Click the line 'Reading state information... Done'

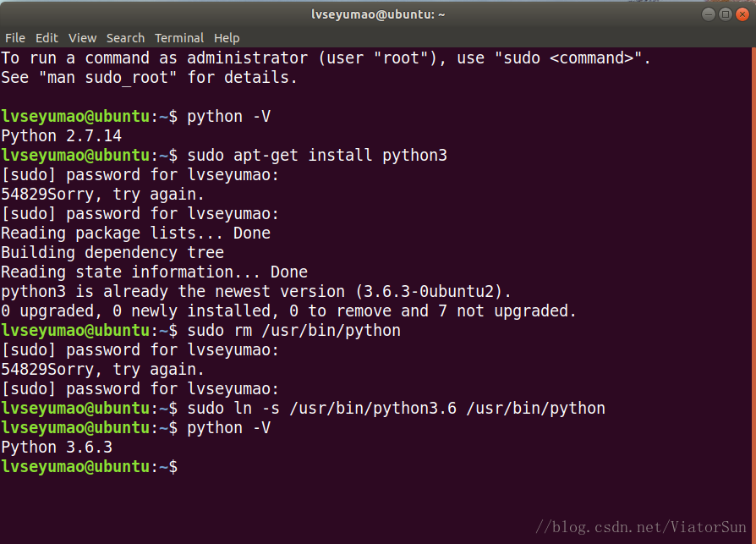click(x=154, y=272)
